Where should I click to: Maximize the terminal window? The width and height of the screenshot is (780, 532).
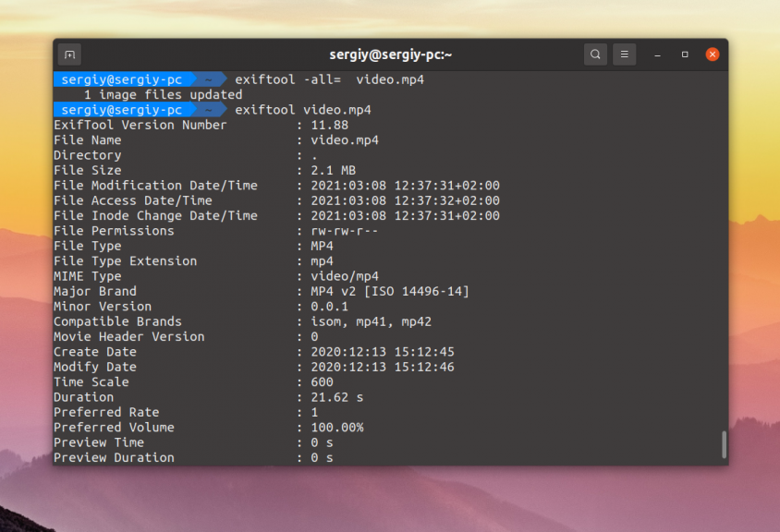pos(685,54)
